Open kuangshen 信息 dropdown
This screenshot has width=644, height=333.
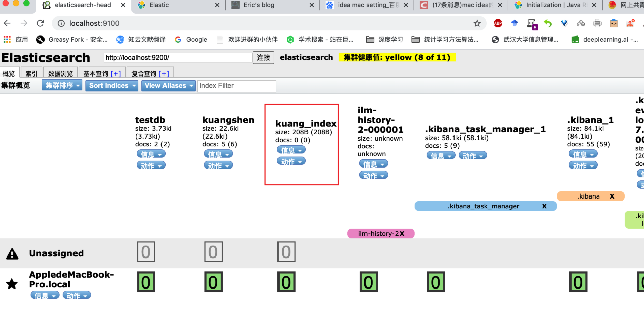(218, 154)
